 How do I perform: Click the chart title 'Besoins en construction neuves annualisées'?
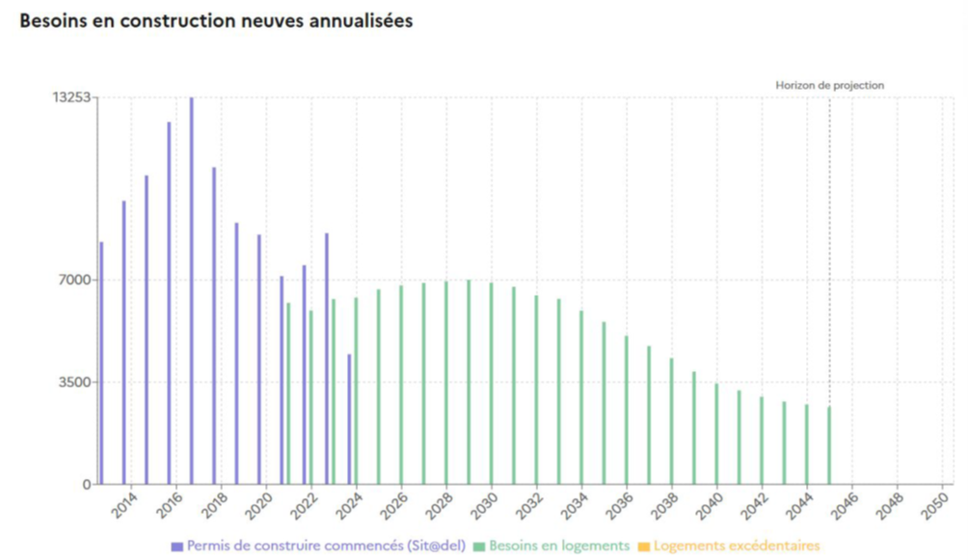(216, 21)
